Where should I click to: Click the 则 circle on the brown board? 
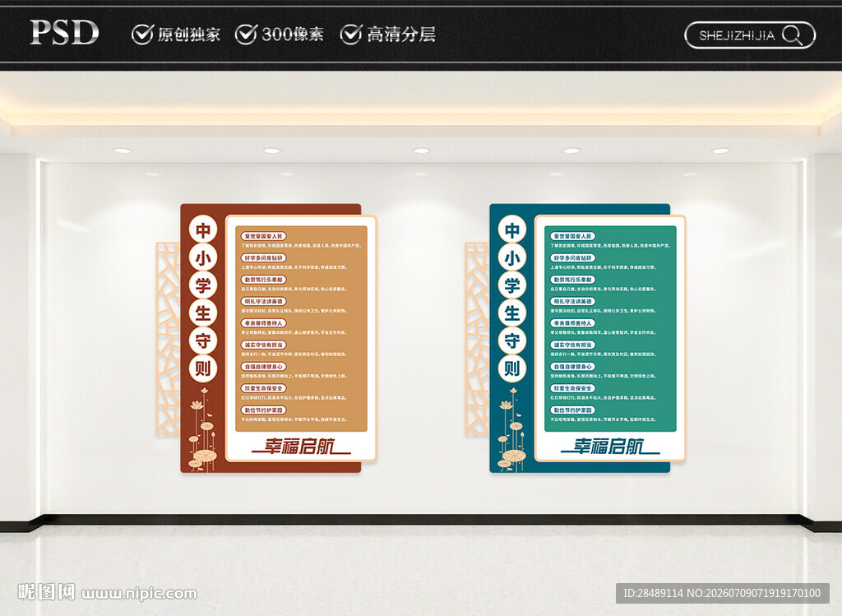pos(203,368)
